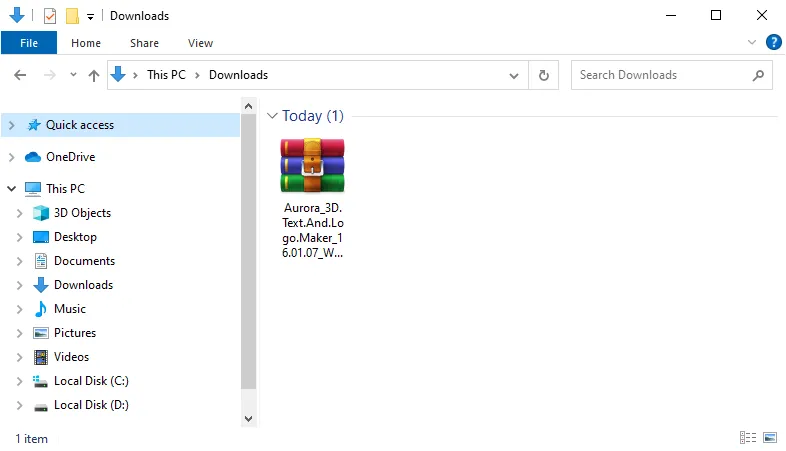Viewport: 786px width, 451px height.
Task: Open Downloads folder in sidebar
Action: click(83, 285)
